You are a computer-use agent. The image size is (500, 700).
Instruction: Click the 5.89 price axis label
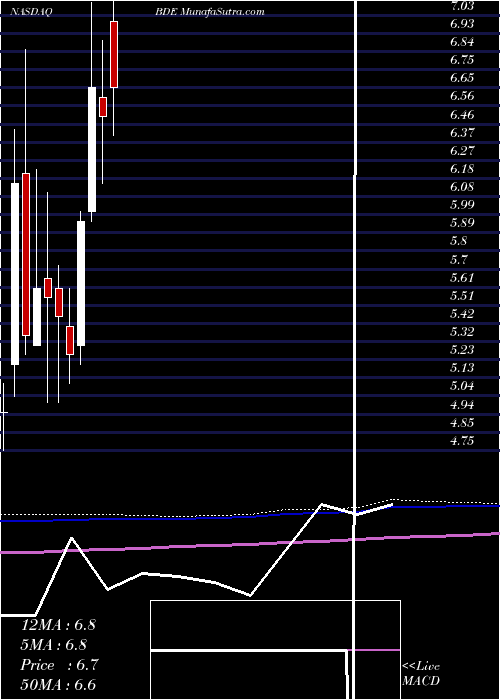pyautogui.click(x=462, y=223)
